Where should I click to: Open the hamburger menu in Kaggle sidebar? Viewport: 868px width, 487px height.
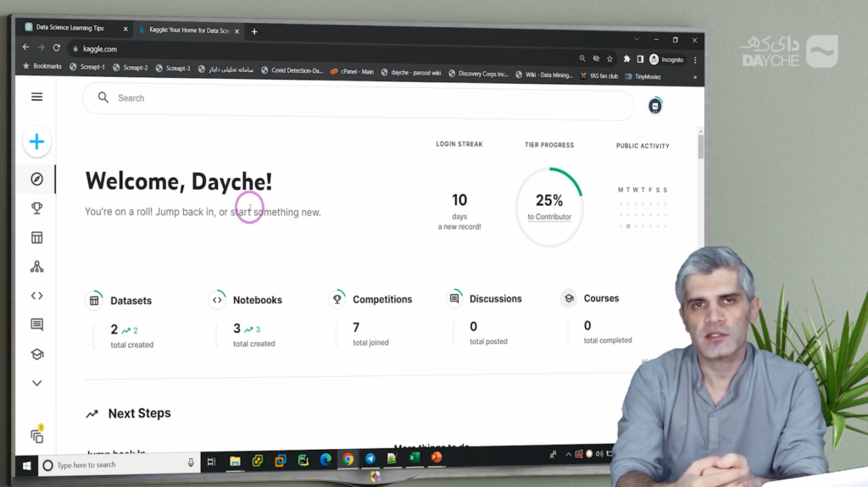coord(36,97)
